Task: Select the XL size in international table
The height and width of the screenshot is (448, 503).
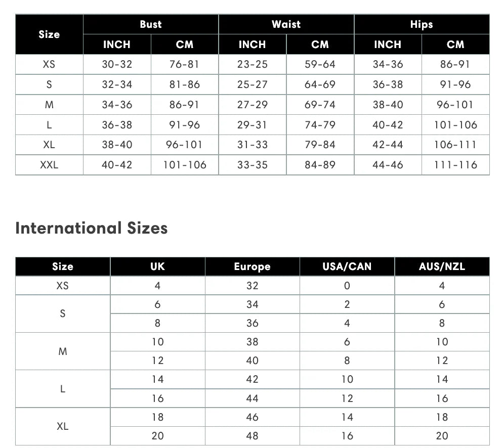Action: [x=63, y=427]
